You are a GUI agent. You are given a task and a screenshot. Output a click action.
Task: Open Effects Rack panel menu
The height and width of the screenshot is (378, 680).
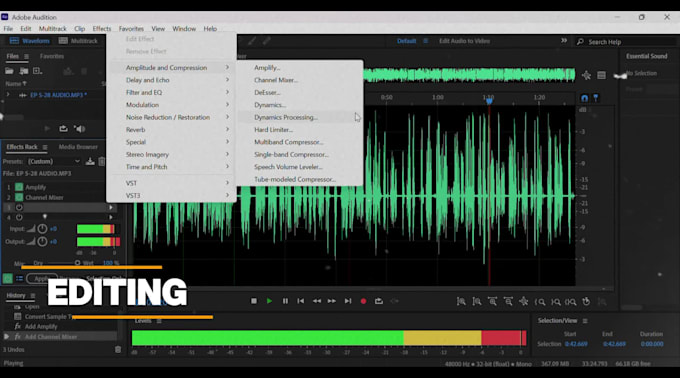tap(45, 147)
